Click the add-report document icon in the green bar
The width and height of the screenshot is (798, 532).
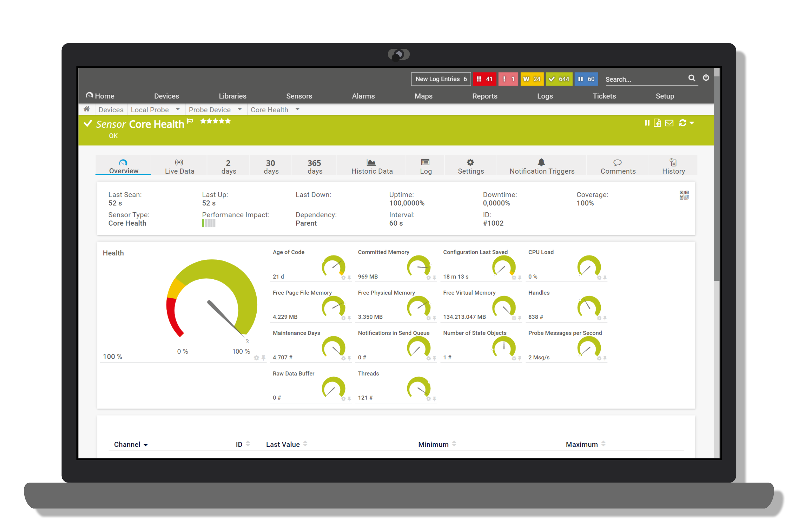click(657, 123)
